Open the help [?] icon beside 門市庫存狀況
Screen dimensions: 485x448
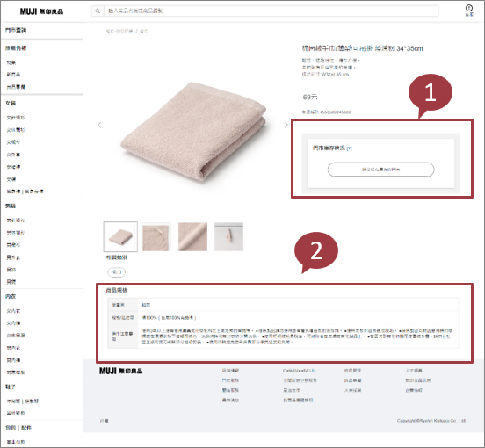tap(349, 148)
